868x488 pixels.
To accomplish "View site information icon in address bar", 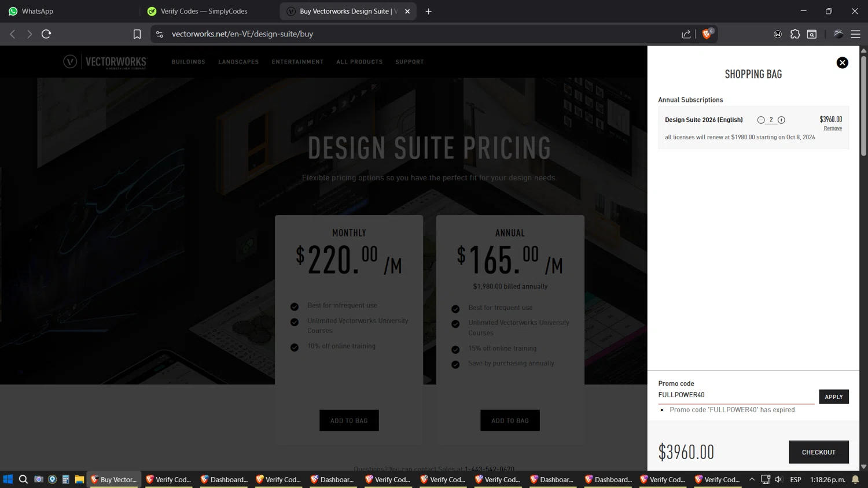I will click(x=160, y=34).
